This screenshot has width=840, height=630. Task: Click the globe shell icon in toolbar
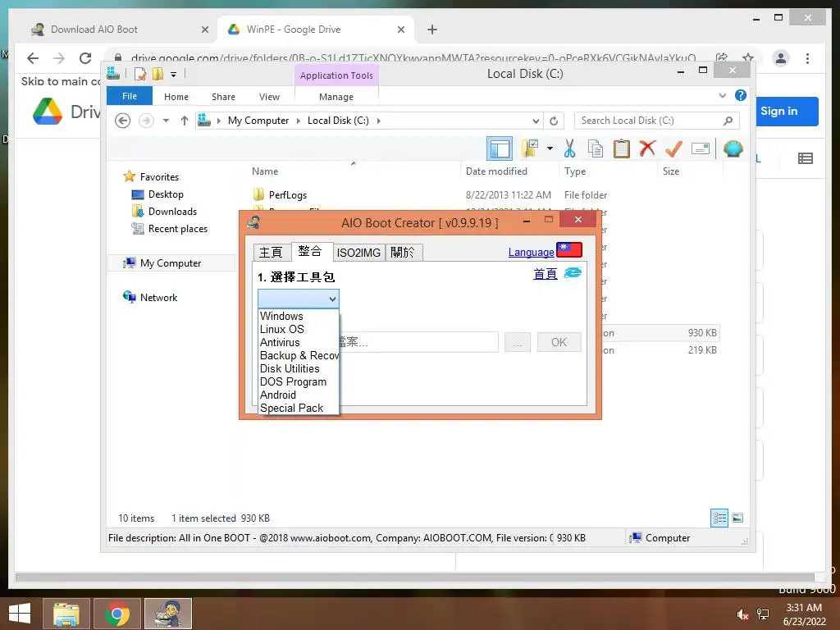tap(733, 148)
